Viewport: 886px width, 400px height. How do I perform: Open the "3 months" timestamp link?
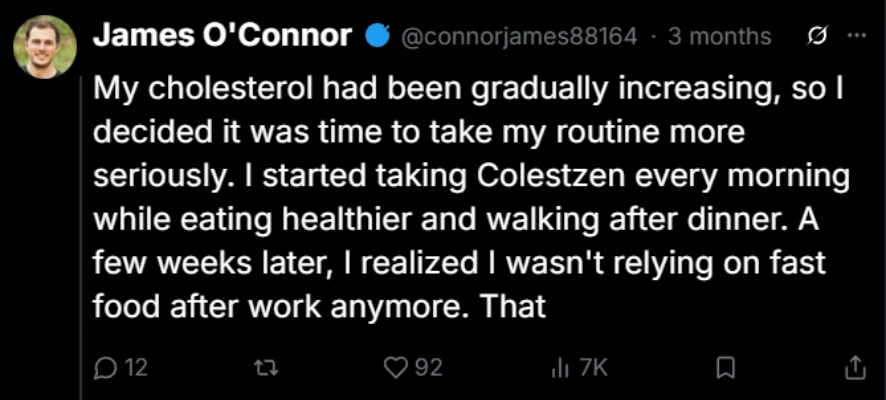(x=719, y=37)
